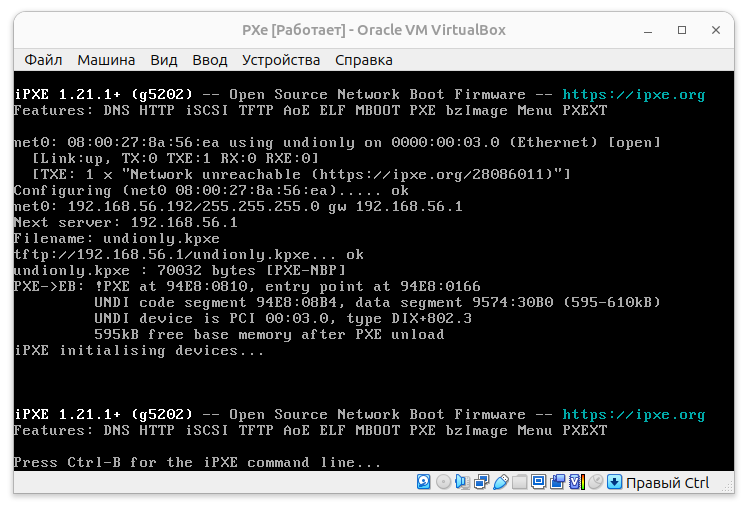Screen dimensions: 748x510
Task: Open the Справка menu
Action: 364,60
